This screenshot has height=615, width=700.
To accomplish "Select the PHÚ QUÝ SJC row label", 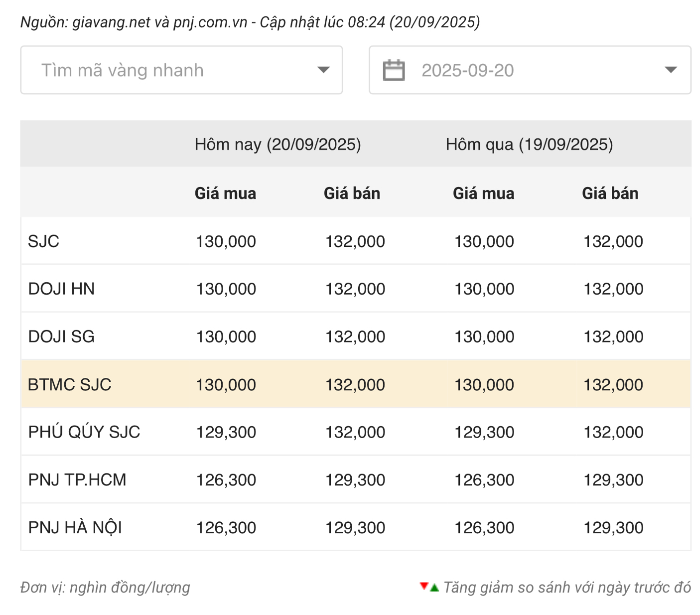I will pos(84,432).
